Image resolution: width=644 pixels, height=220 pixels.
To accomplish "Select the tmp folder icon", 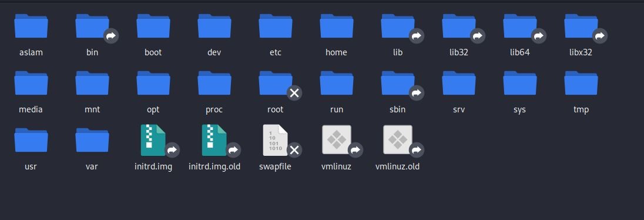I will point(581,83).
